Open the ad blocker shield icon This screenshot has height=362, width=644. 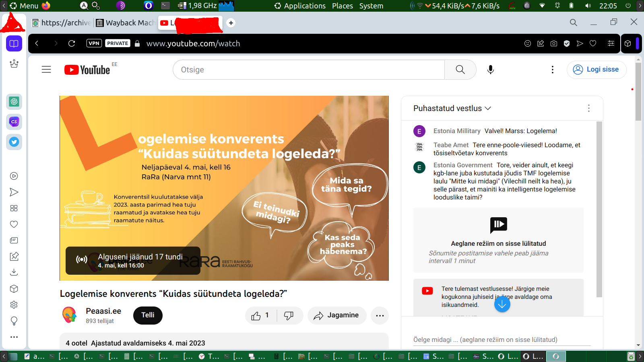pos(567,43)
